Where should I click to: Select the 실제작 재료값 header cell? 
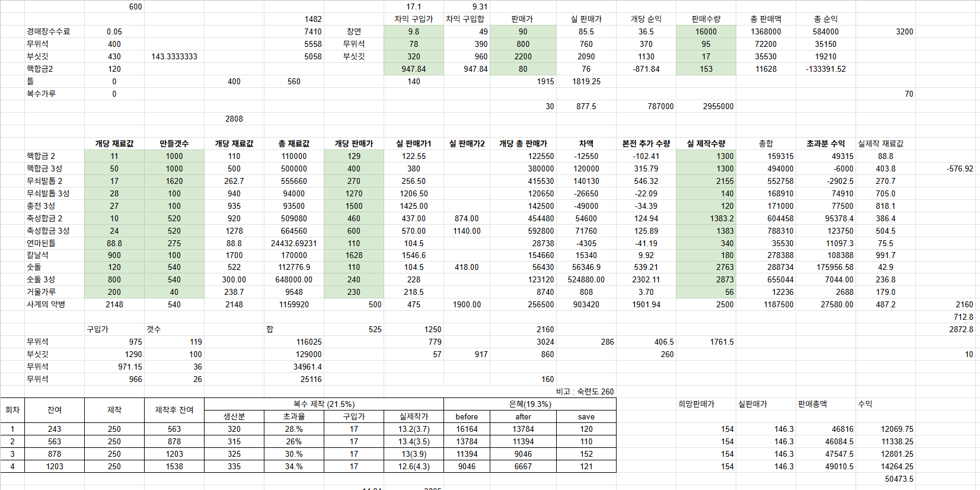[x=880, y=144]
